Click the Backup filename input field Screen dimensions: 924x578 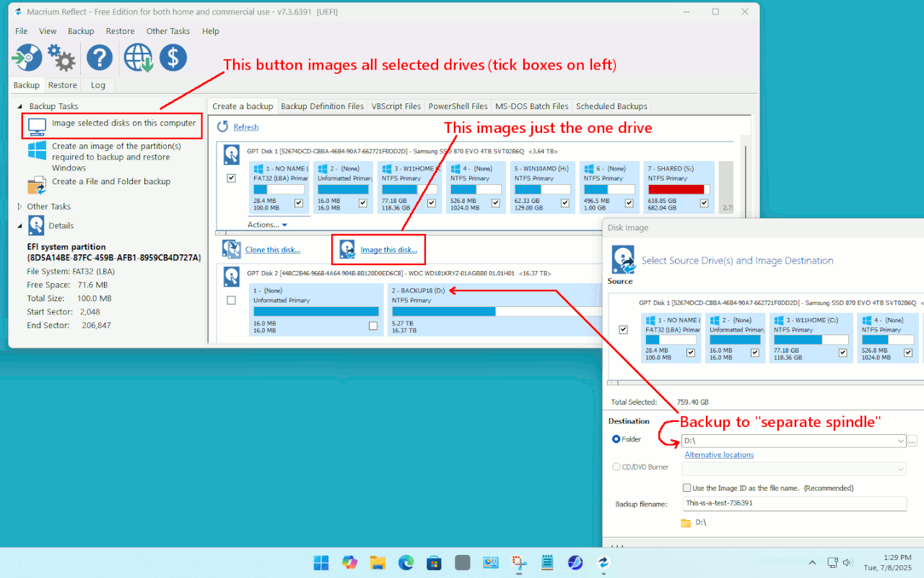tap(794, 503)
